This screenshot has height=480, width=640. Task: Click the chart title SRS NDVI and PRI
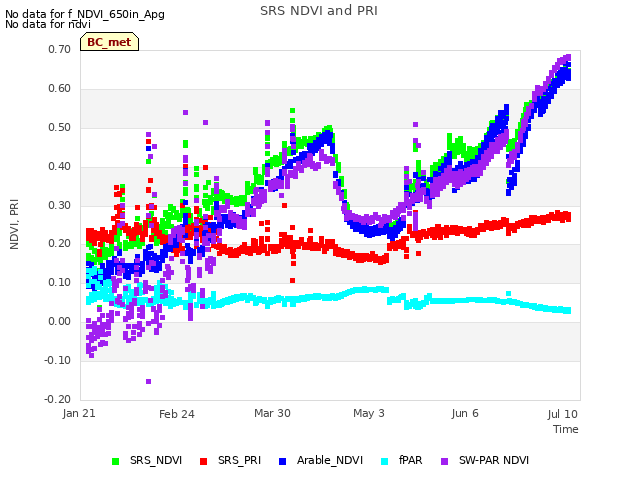[319, 11]
